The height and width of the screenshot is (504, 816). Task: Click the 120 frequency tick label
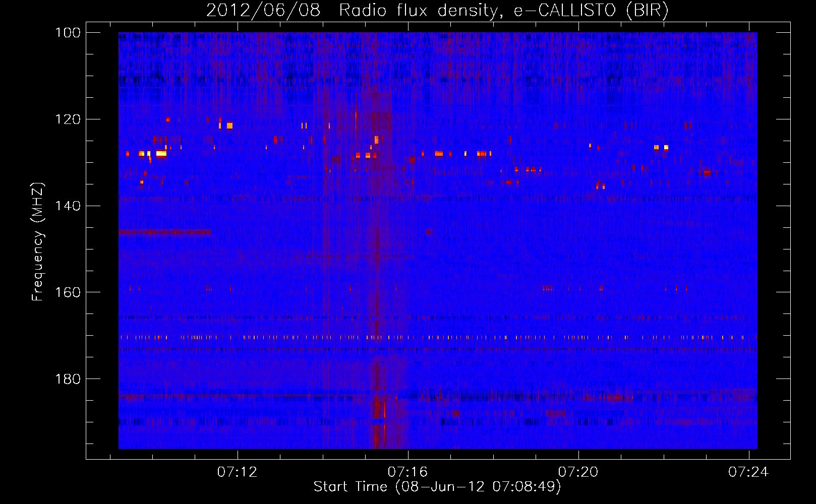[68, 119]
